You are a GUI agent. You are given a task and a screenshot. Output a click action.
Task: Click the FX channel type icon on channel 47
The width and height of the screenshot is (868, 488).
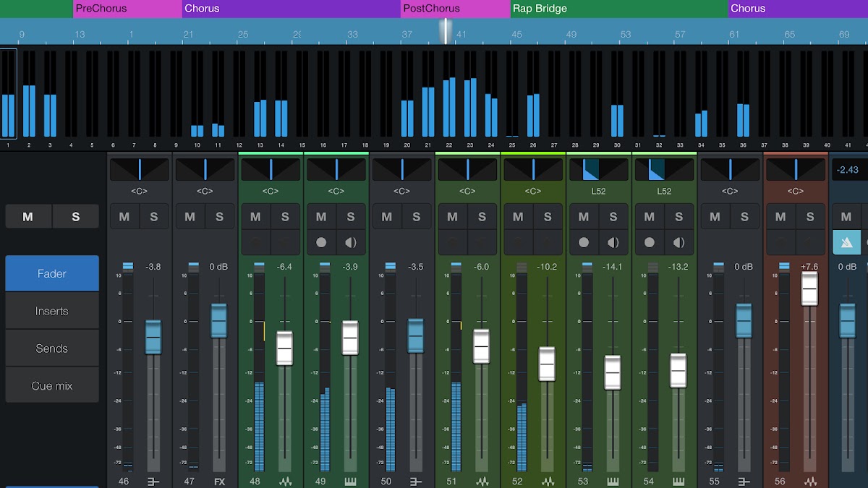[219, 481]
